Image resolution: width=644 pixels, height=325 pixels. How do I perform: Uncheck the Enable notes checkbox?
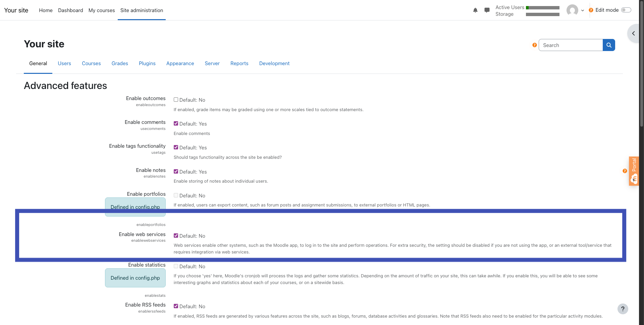point(176,172)
